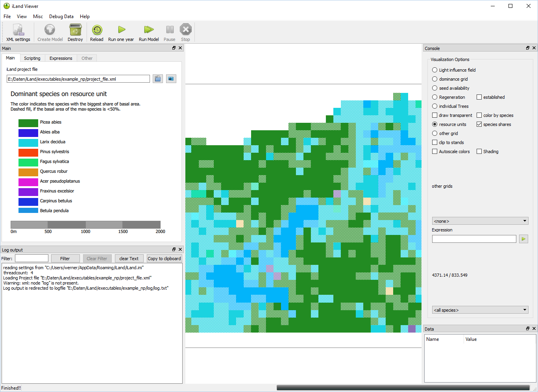Switch to the Expressions tab
Image resolution: width=538 pixels, height=392 pixels.
[x=61, y=58]
